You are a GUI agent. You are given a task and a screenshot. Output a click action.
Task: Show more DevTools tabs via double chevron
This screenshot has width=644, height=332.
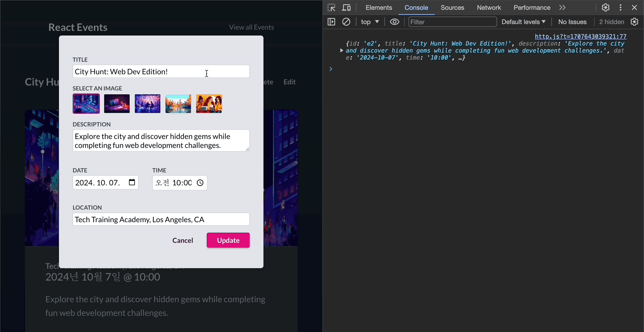pos(562,8)
